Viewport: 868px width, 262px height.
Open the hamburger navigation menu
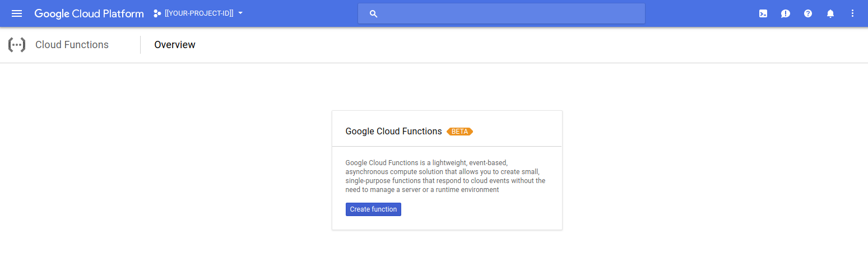tap(17, 13)
